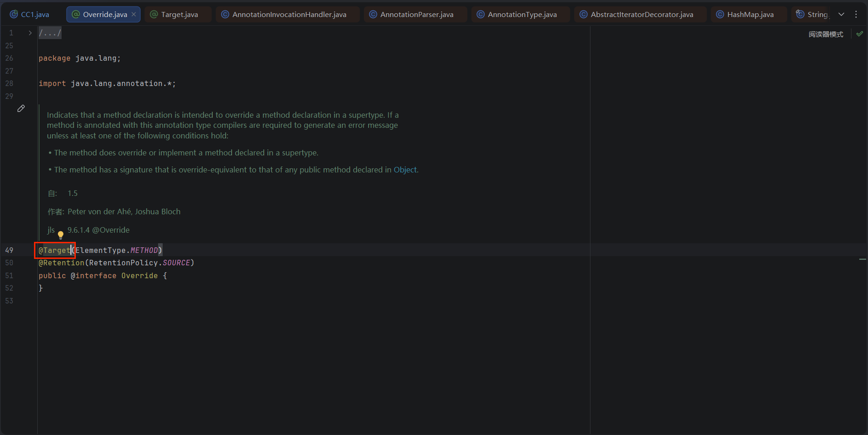Toggle reader mode (阅读器模式)
Viewport: 868px width, 435px height.
click(x=826, y=34)
